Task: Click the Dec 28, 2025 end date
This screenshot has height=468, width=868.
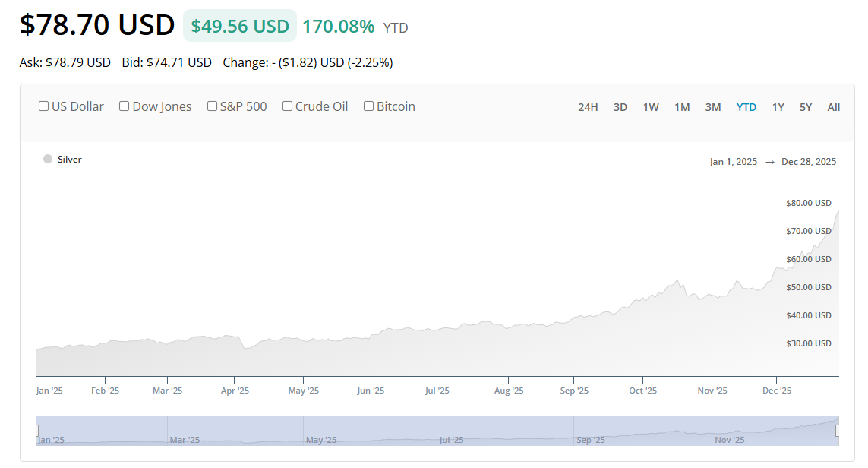Action: (x=809, y=162)
